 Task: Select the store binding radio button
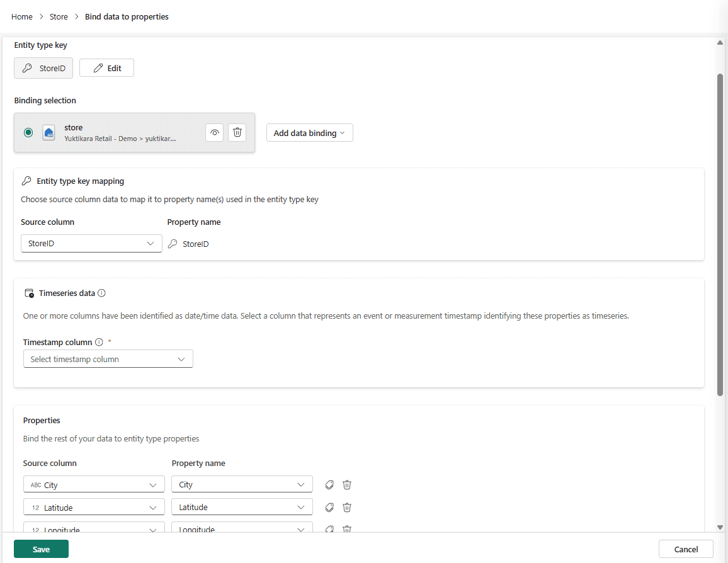pos(28,133)
